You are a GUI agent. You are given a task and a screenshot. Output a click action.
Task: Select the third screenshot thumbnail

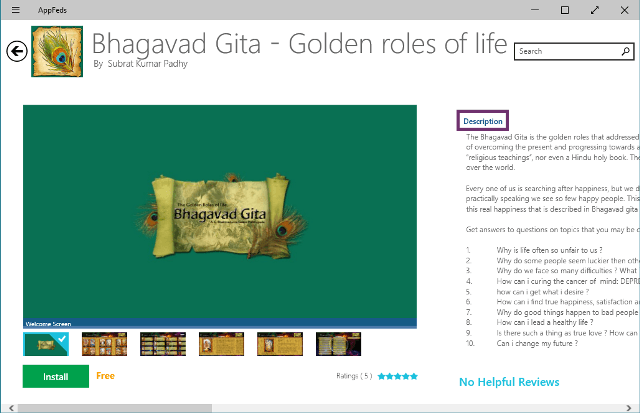(x=163, y=344)
